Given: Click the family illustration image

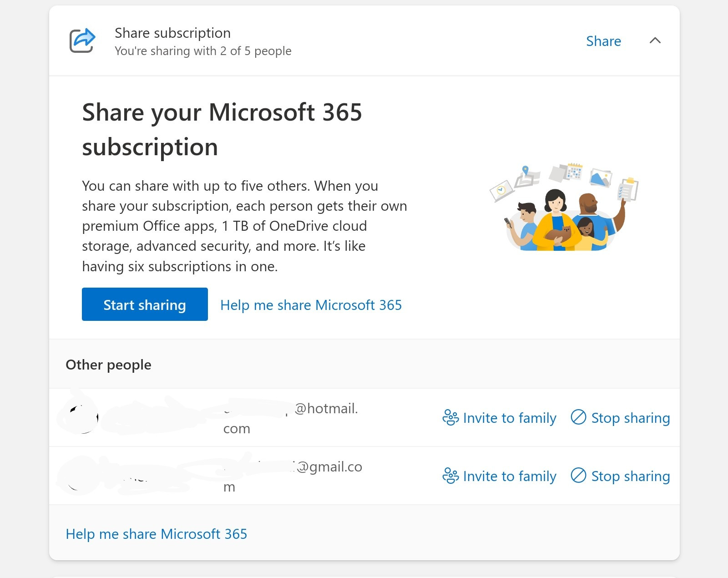Looking at the screenshot, I should tap(564, 208).
